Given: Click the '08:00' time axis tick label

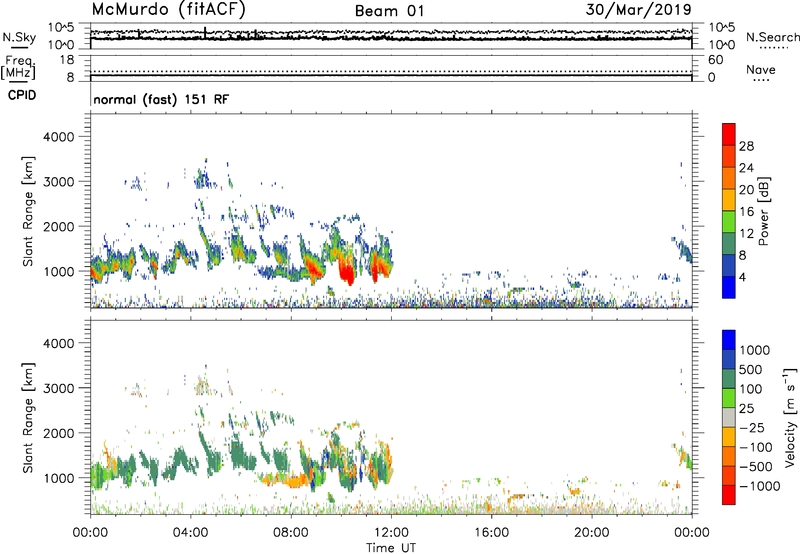Looking at the screenshot, I should point(291,533).
